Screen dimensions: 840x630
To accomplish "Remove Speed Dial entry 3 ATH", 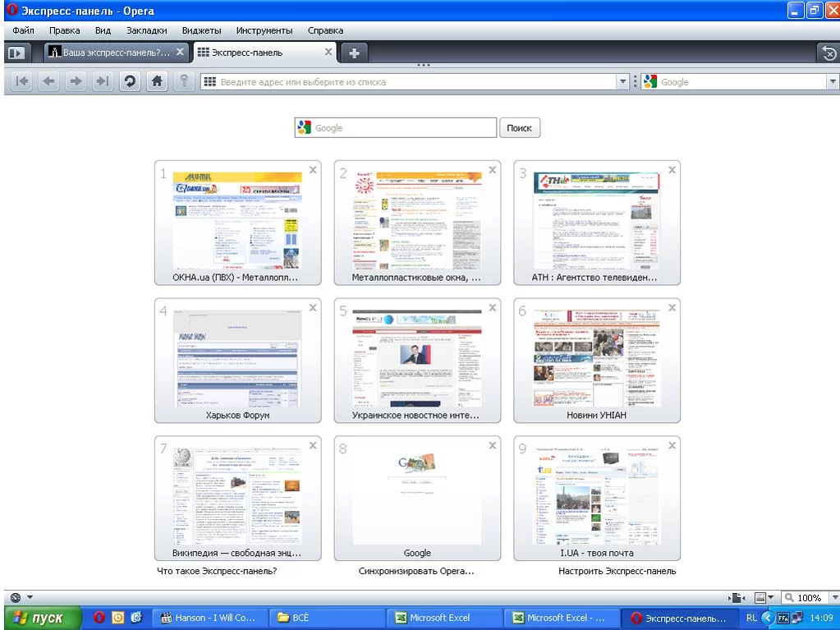I will pyautogui.click(x=672, y=170).
